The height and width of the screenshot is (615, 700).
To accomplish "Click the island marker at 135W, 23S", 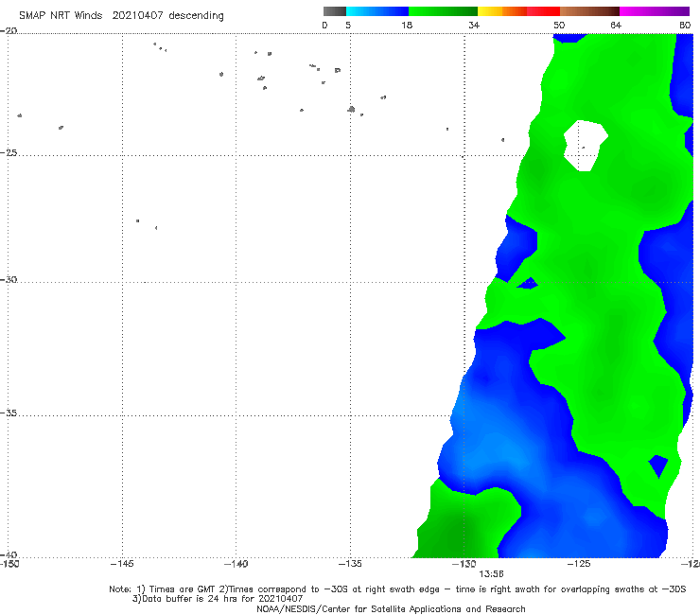I will pyautogui.click(x=351, y=109).
